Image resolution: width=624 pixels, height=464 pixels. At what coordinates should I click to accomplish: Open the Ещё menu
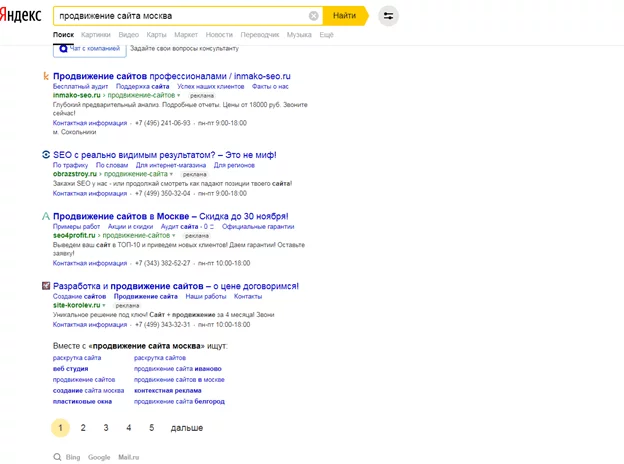pos(326,35)
